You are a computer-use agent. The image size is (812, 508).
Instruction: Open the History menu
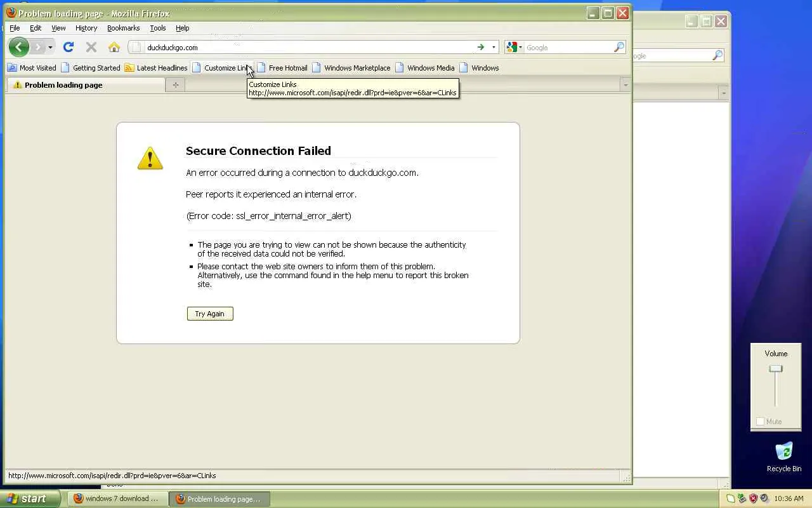(x=86, y=28)
